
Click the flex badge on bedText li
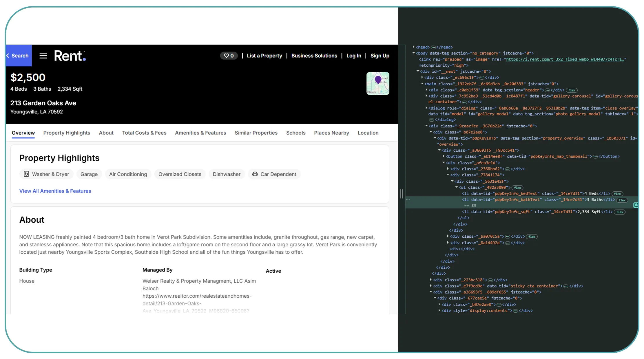click(x=617, y=194)
